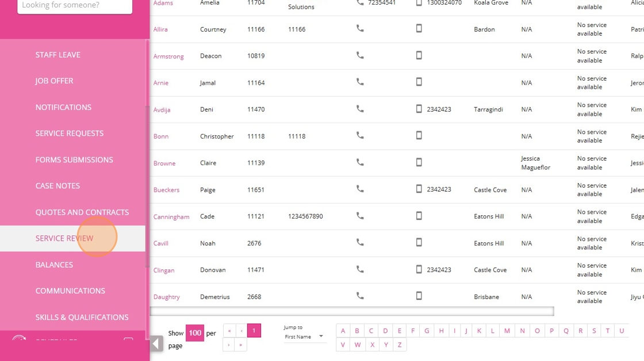This screenshot has width=644, height=361.
Task: Filter names by letter Z
Action: click(400, 344)
